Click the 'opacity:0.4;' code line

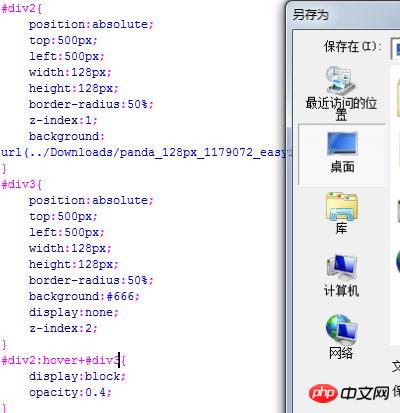[x=70, y=392]
